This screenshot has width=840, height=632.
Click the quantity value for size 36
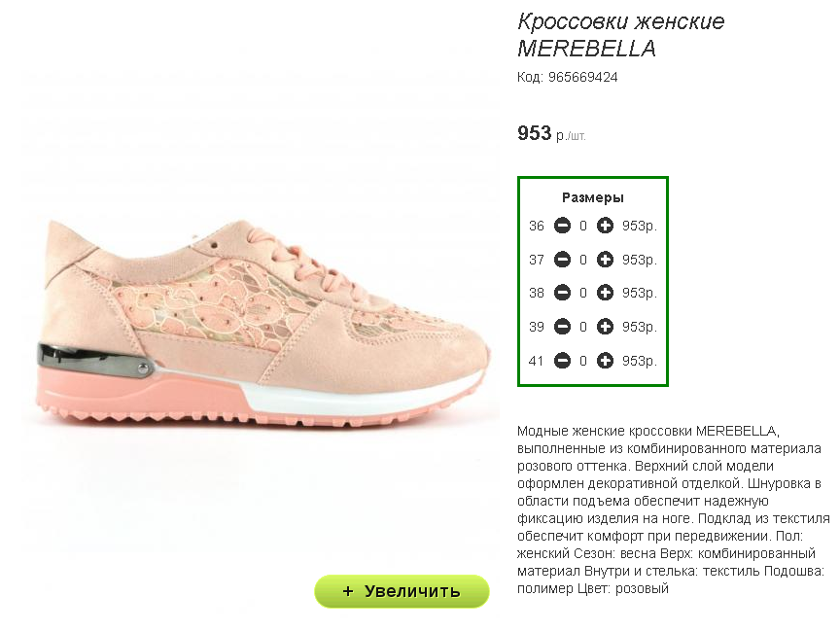(x=583, y=226)
